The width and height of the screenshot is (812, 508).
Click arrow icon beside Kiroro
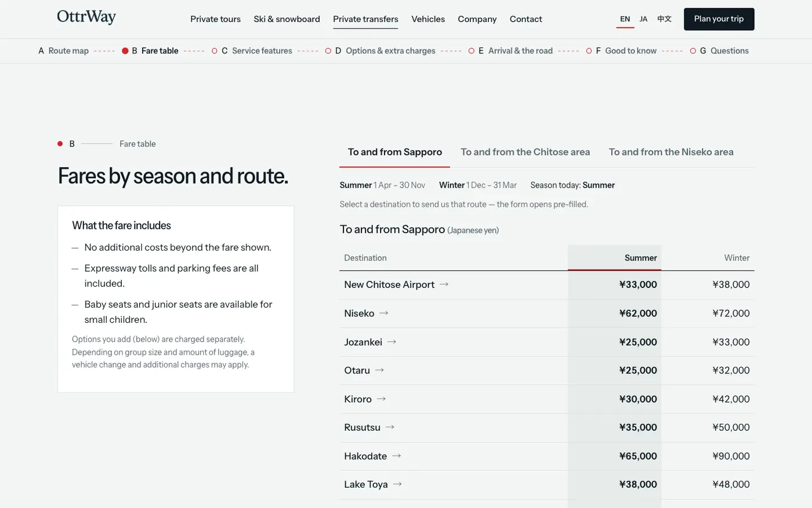381,399
